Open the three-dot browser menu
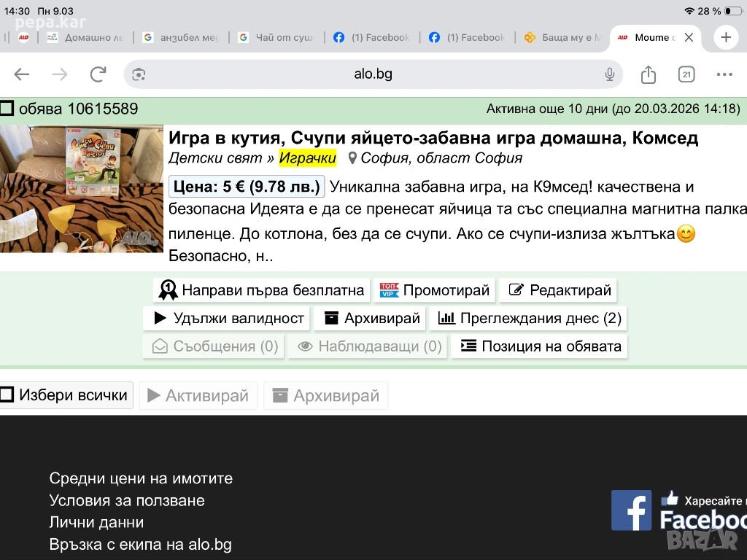Image resolution: width=747 pixels, height=560 pixels. 724,74
